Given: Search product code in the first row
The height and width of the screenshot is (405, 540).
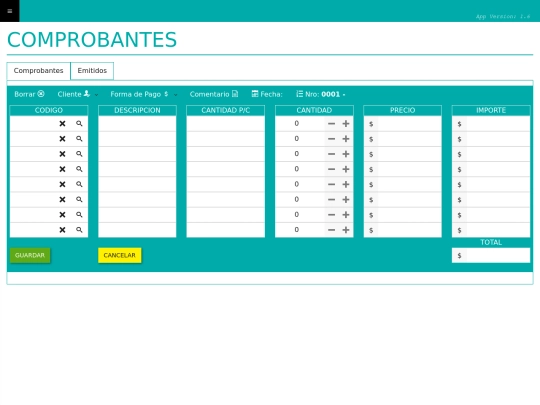Looking at the screenshot, I should click(79, 124).
